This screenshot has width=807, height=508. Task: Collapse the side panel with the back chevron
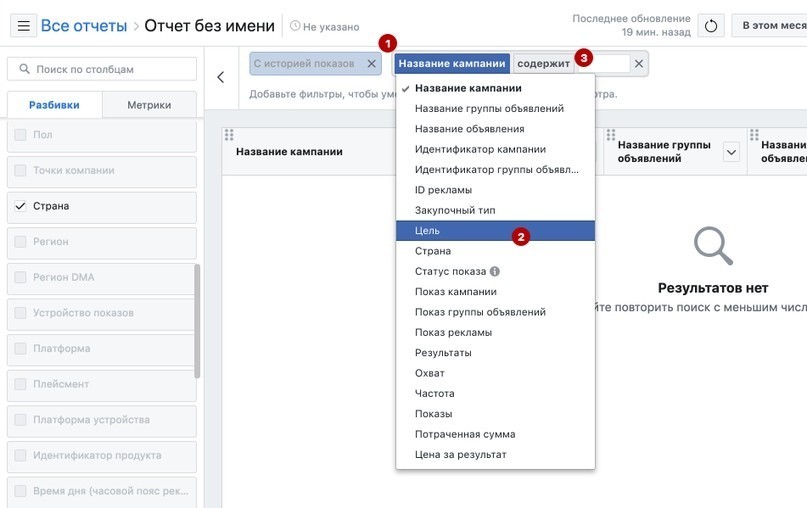click(x=221, y=77)
